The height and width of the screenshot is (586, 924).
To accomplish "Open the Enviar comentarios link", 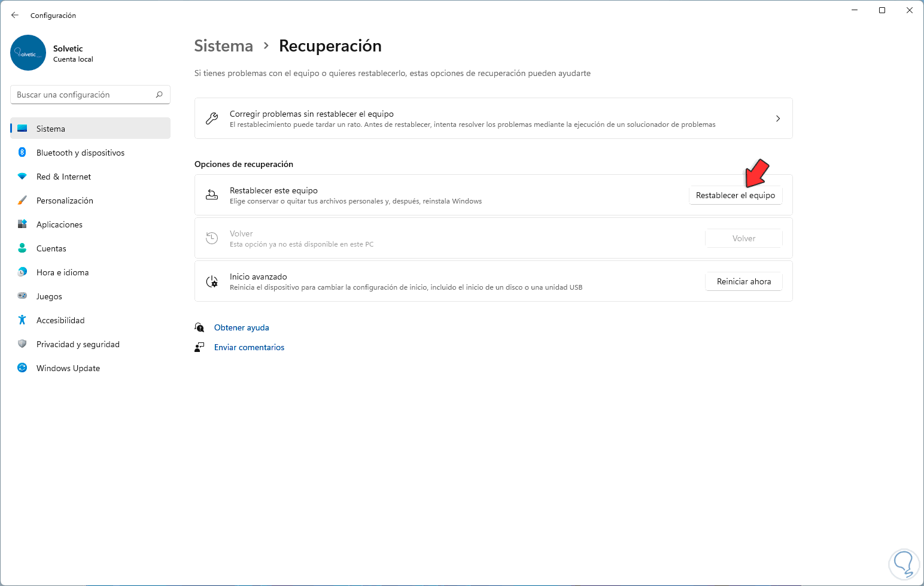I will click(x=249, y=347).
